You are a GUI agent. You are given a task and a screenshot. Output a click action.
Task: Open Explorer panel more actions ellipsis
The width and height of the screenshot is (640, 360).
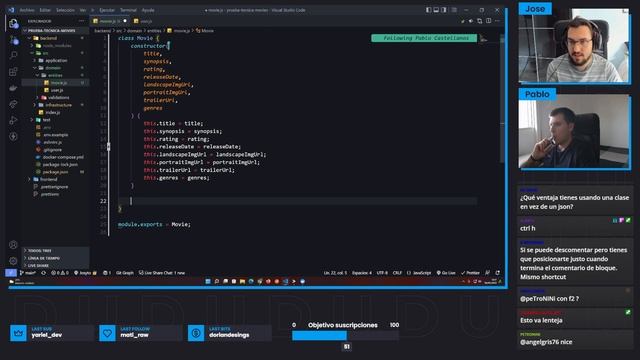[x=82, y=21]
